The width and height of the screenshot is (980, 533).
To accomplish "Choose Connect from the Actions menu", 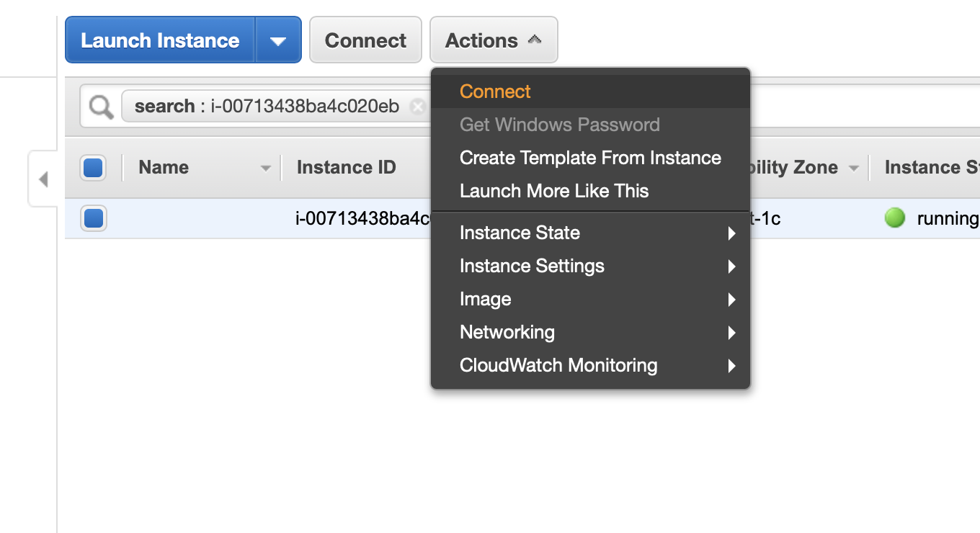I will tap(590, 91).
